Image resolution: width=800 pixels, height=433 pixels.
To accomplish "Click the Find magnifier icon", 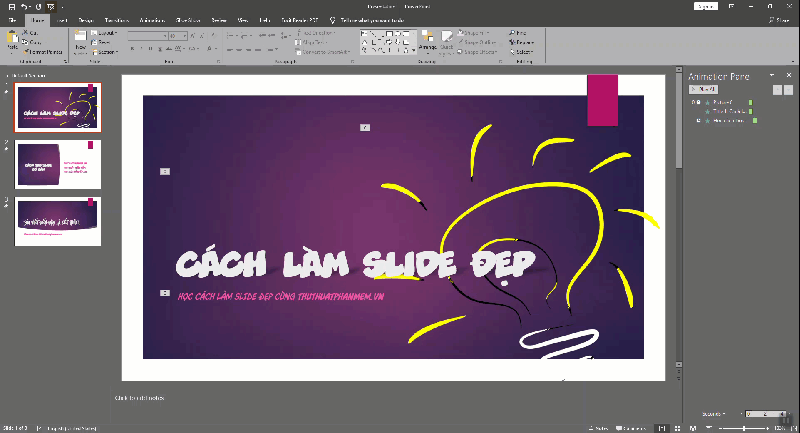I will (x=512, y=33).
